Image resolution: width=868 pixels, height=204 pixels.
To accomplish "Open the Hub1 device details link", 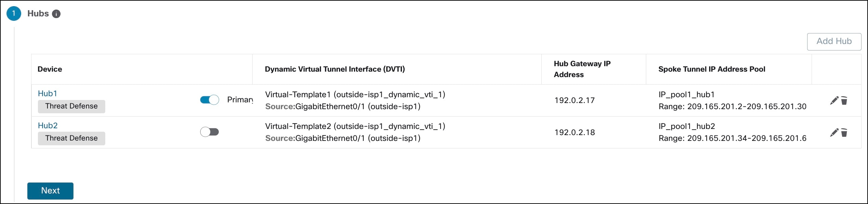I will coord(47,93).
